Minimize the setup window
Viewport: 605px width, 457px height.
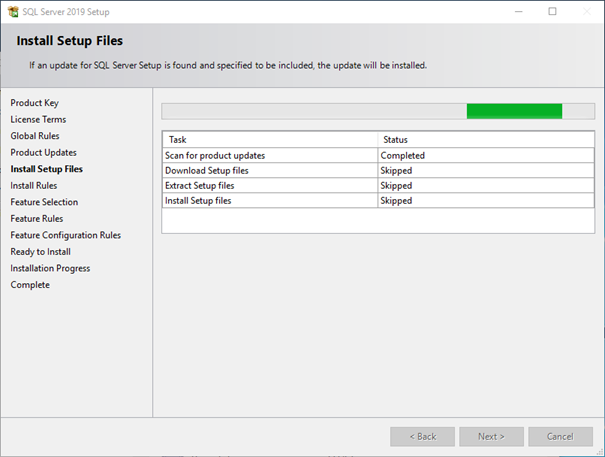[x=519, y=12]
